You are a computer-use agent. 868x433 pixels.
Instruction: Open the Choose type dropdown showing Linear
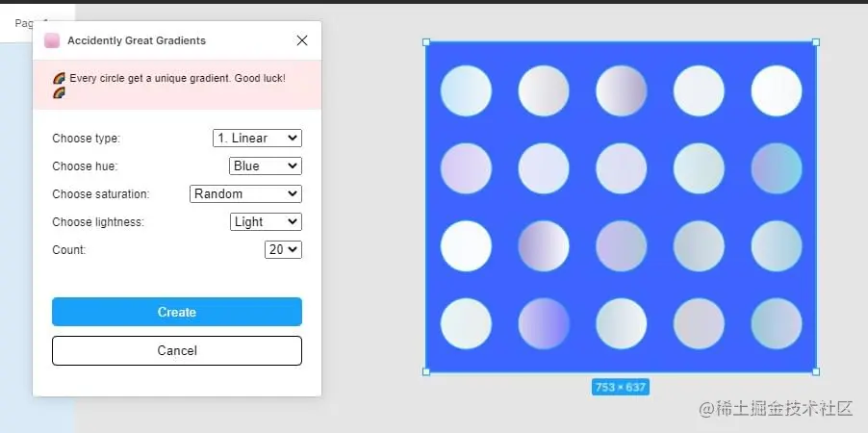(x=257, y=138)
